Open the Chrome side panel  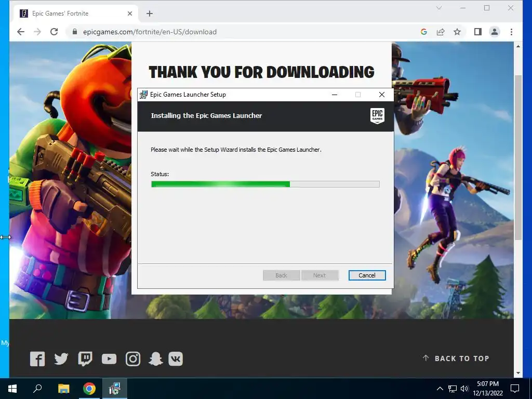tap(478, 32)
